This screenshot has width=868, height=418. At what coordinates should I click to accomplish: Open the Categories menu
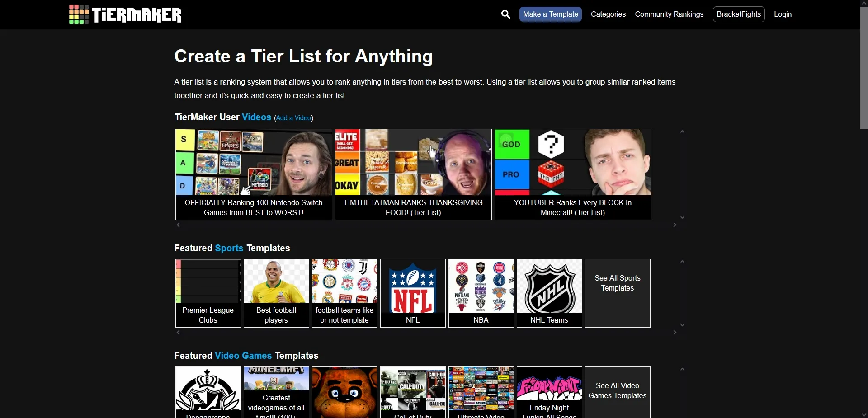(x=608, y=14)
